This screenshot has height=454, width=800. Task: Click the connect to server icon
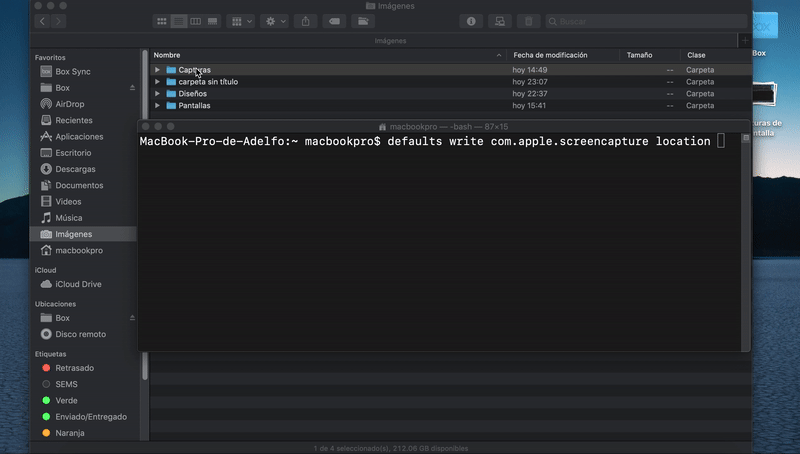tap(500, 21)
